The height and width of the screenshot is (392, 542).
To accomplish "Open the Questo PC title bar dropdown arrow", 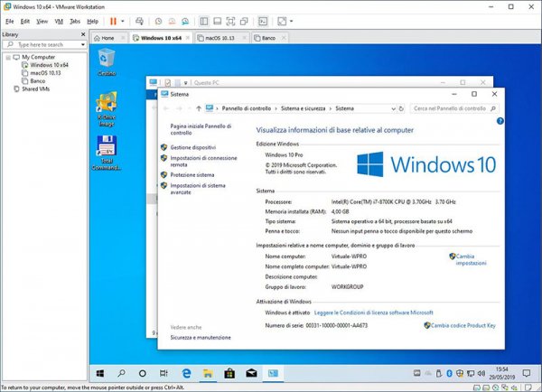I will click(185, 83).
